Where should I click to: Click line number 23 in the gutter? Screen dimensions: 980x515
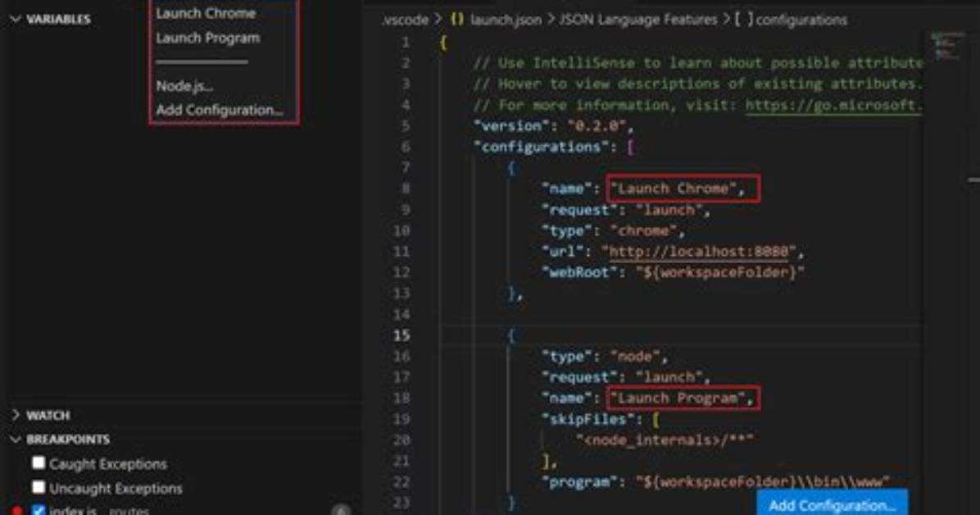[402, 503]
